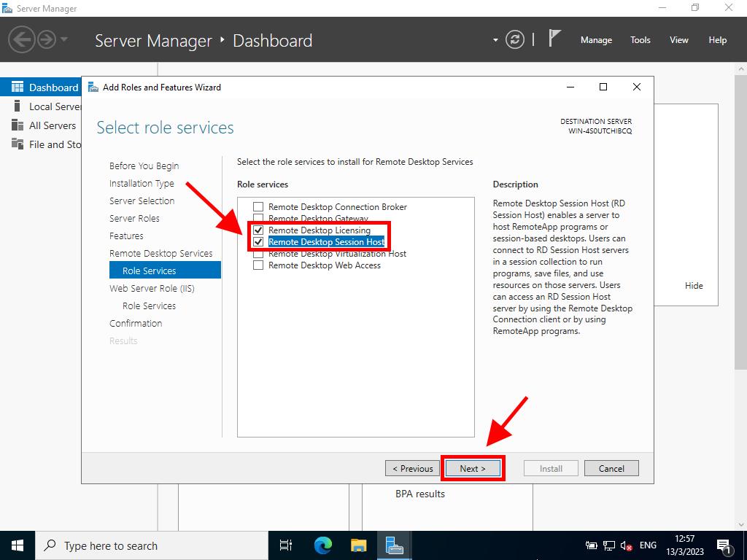Close the Add Roles and Features Wizard
Viewport: 747px width, 560px height.
[636, 87]
